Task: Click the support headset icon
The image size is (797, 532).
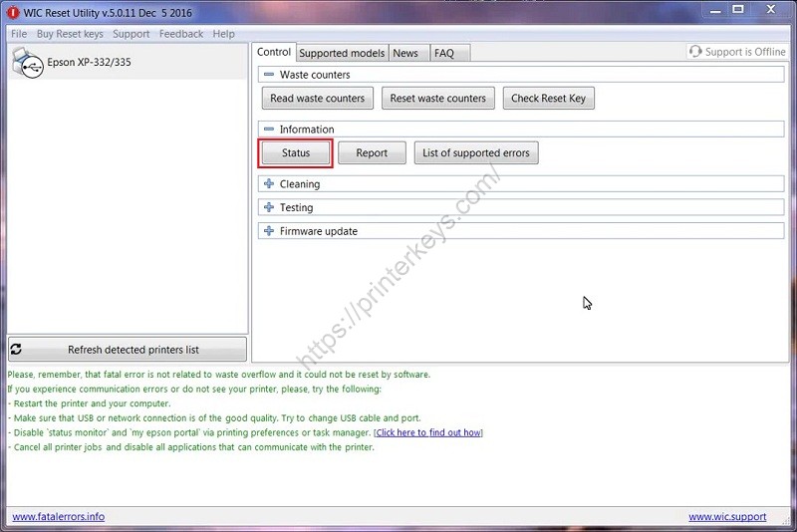Action: [x=695, y=52]
